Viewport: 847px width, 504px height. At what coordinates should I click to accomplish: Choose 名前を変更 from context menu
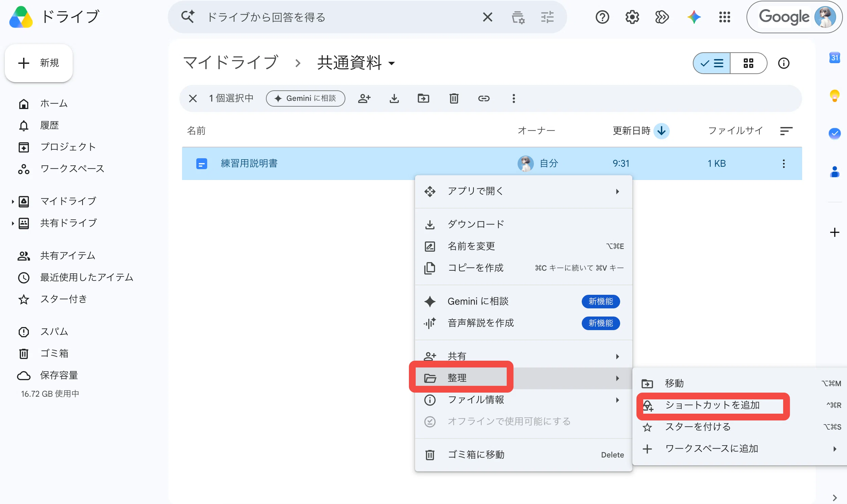tap(523, 246)
